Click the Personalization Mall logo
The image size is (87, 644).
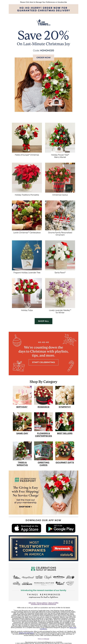(44, 583)
